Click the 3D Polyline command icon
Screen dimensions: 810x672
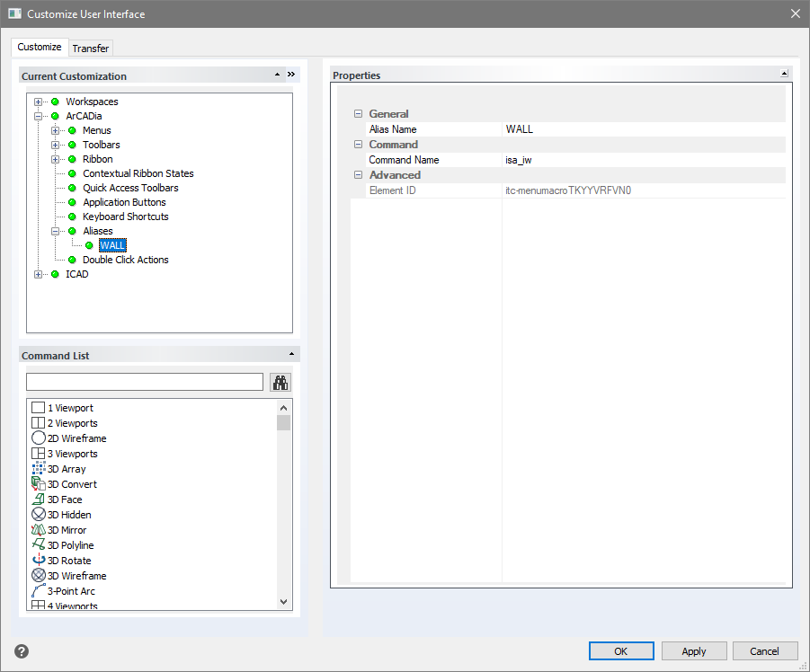point(39,544)
